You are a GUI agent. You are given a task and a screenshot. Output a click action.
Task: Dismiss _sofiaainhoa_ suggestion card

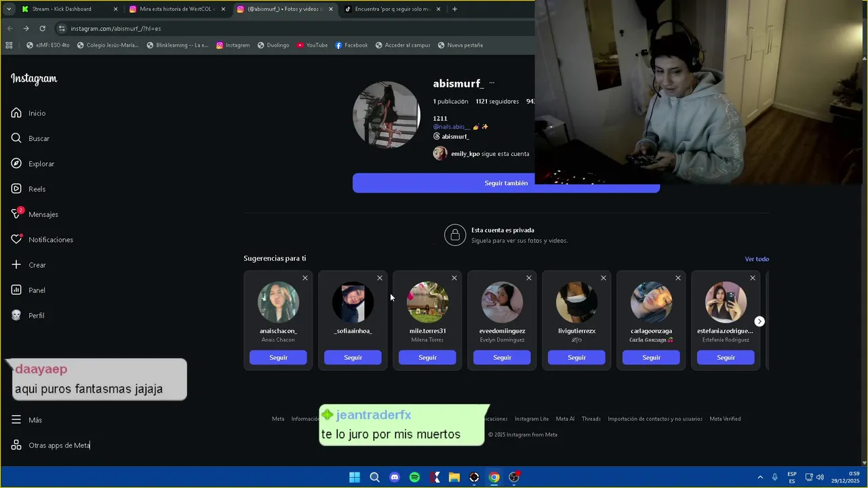pyautogui.click(x=380, y=278)
